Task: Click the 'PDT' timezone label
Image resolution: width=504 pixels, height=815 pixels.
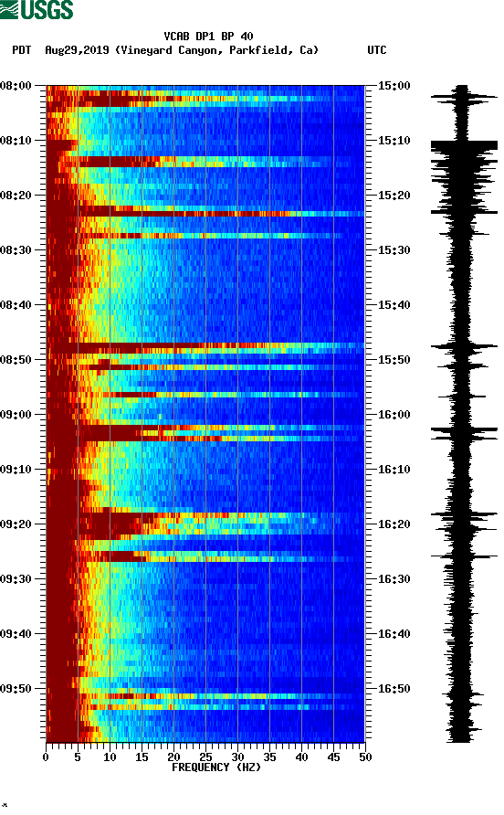Action: 22,50
